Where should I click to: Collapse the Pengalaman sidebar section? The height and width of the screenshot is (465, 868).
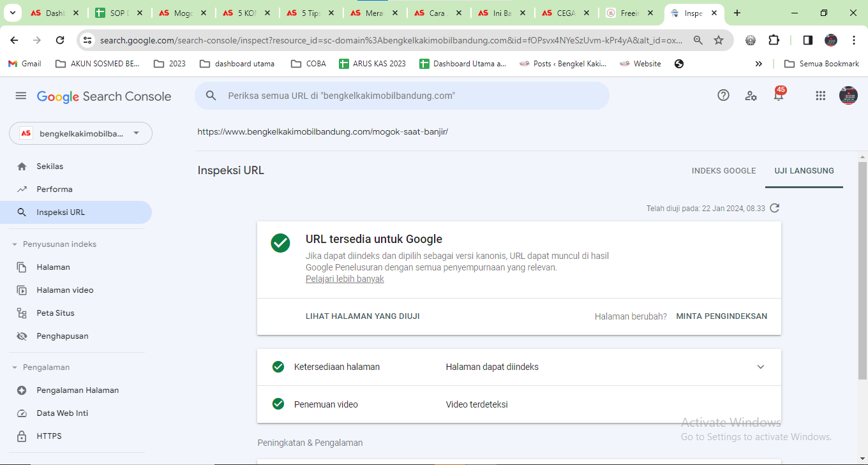(15, 367)
